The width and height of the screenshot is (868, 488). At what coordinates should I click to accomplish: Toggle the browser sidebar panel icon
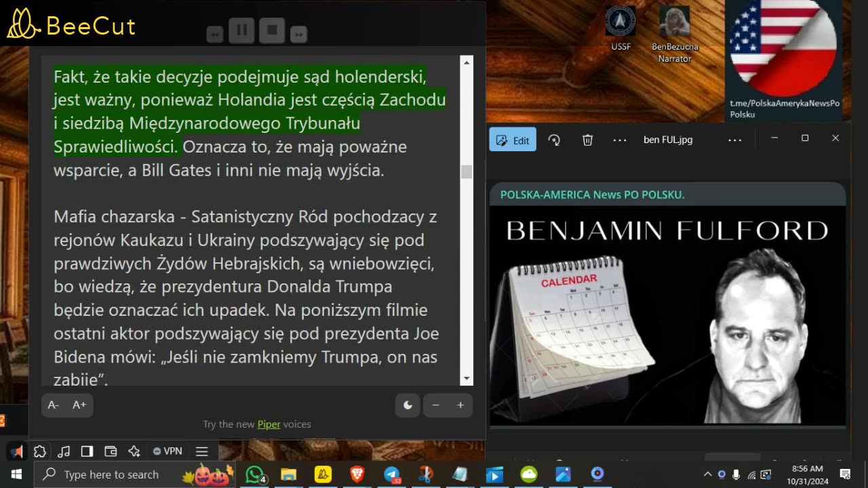[x=87, y=451]
